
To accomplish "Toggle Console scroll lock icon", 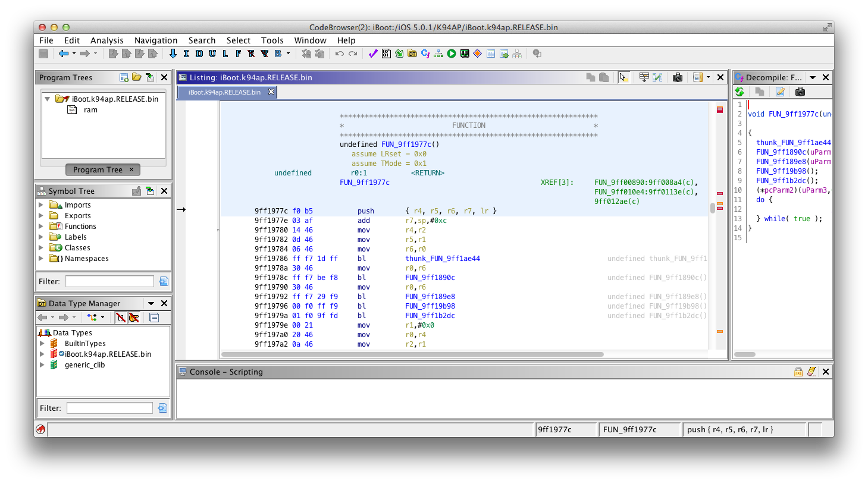I will (x=798, y=372).
